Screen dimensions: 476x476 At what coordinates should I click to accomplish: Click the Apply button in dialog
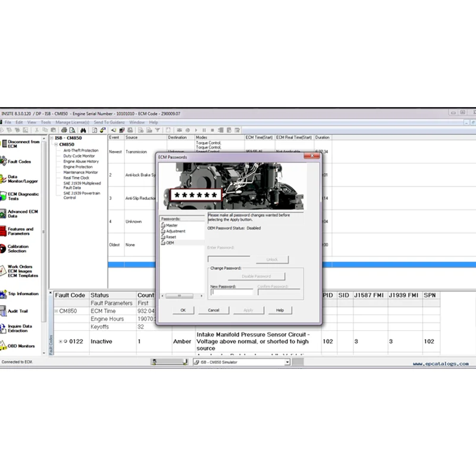[x=248, y=310]
